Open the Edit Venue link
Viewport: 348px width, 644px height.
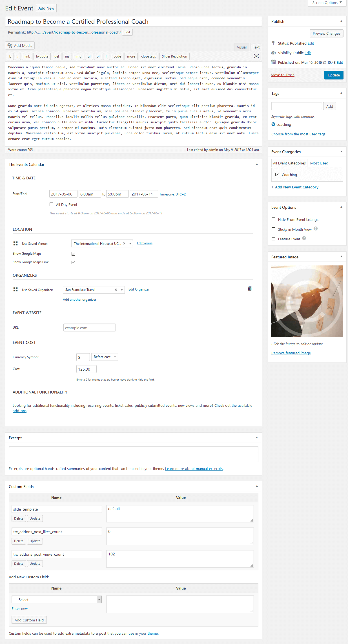click(145, 243)
